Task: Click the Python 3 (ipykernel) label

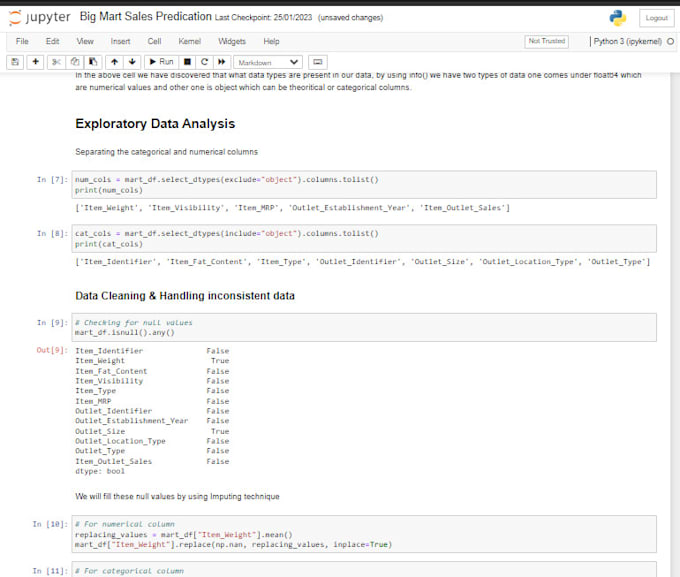Action: coord(628,42)
